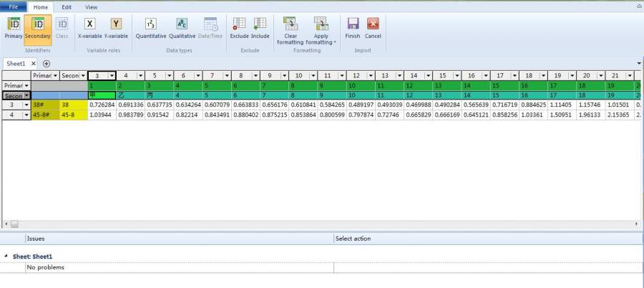The height and width of the screenshot is (288, 644).
Task: Select the cell 1.03944
Action: click(102, 115)
